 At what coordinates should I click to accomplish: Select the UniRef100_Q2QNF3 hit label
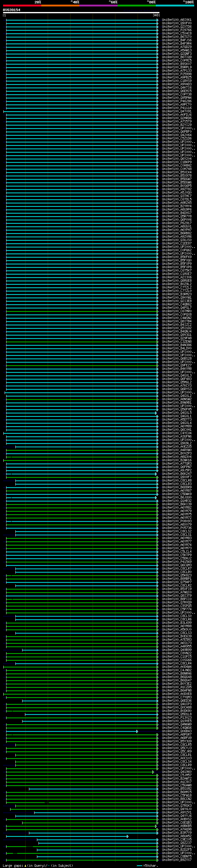click(x=176, y=54)
